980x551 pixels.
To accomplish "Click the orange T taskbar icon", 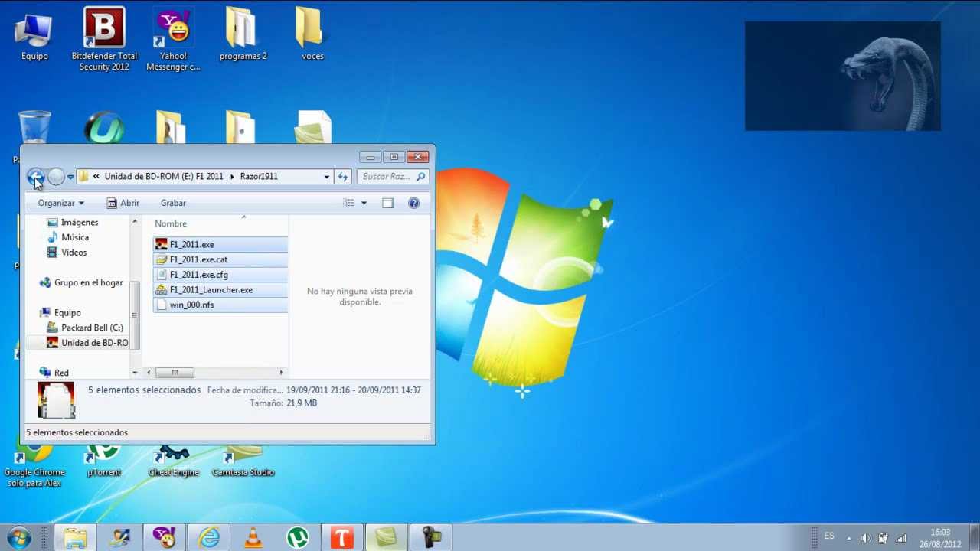I will tap(341, 537).
